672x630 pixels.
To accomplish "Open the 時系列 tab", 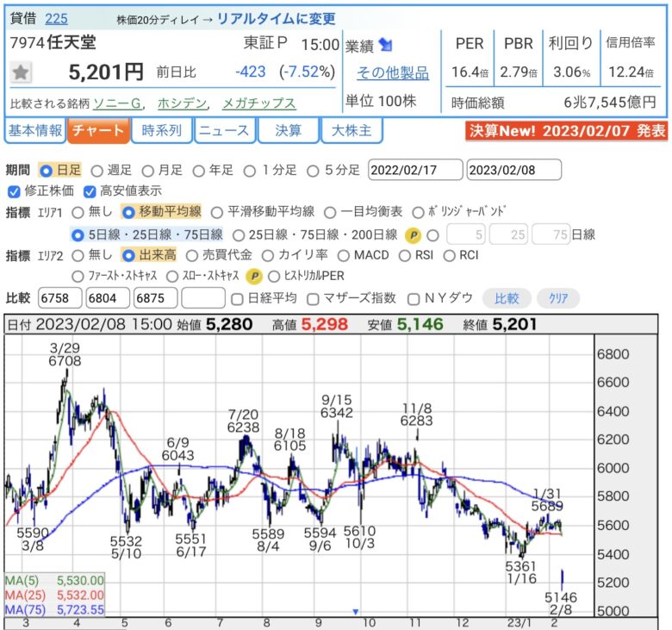I will (x=162, y=130).
